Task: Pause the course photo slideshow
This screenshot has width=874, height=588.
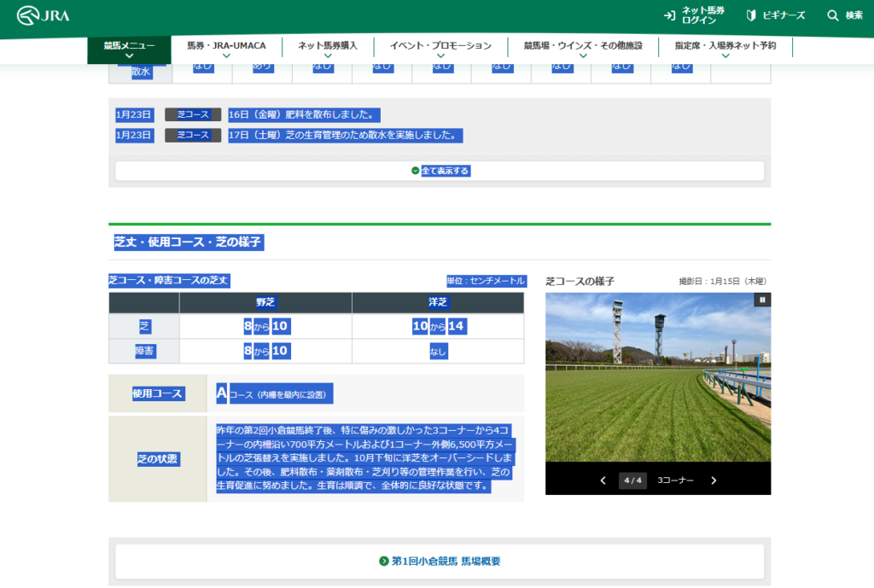Action: (x=762, y=300)
